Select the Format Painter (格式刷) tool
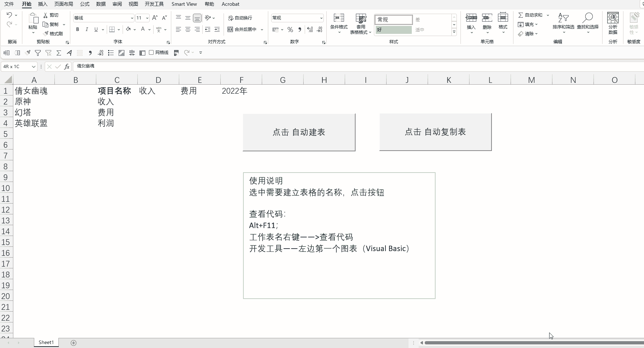Image resolution: width=644 pixels, height=348 pixels. [x=53, y=34]
